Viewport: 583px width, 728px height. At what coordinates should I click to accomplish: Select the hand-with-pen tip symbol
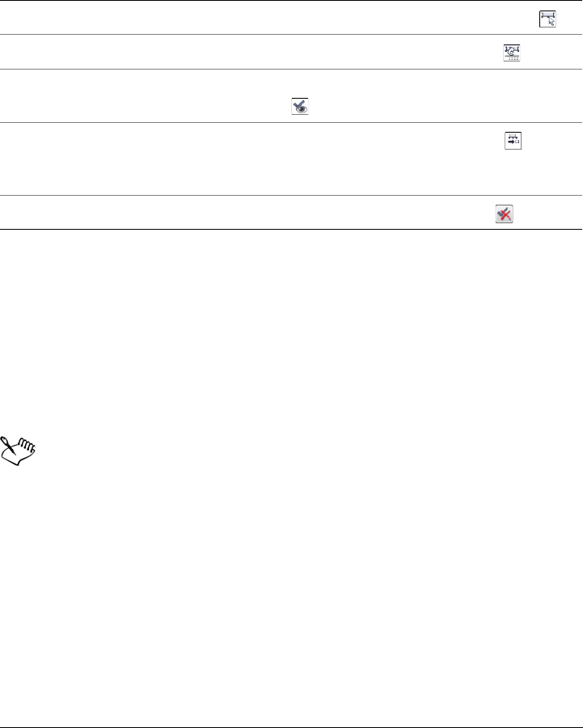(x=18, y=451)
